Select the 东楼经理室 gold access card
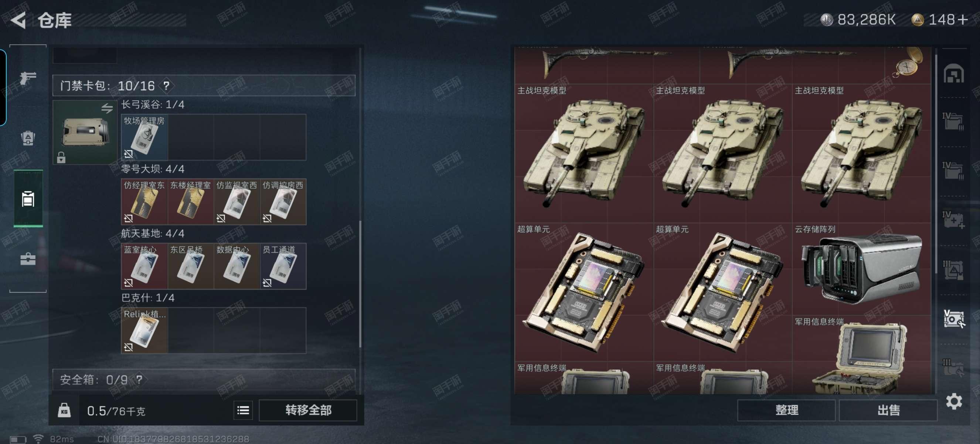The width and height of the screenshot is (980, 444). point(191,201)
